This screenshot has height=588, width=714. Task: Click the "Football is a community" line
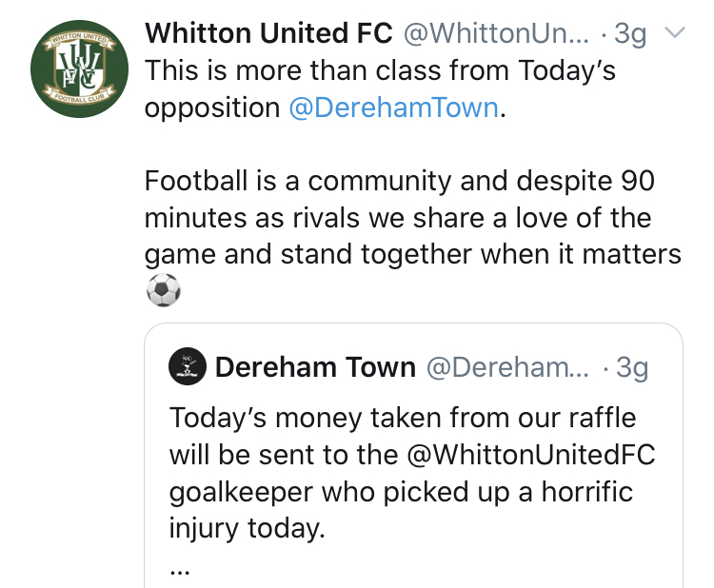(400, 181)
